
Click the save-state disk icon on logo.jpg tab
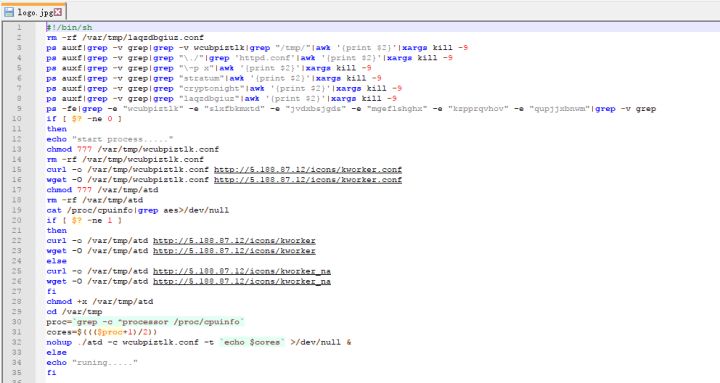tap(9, 11)
